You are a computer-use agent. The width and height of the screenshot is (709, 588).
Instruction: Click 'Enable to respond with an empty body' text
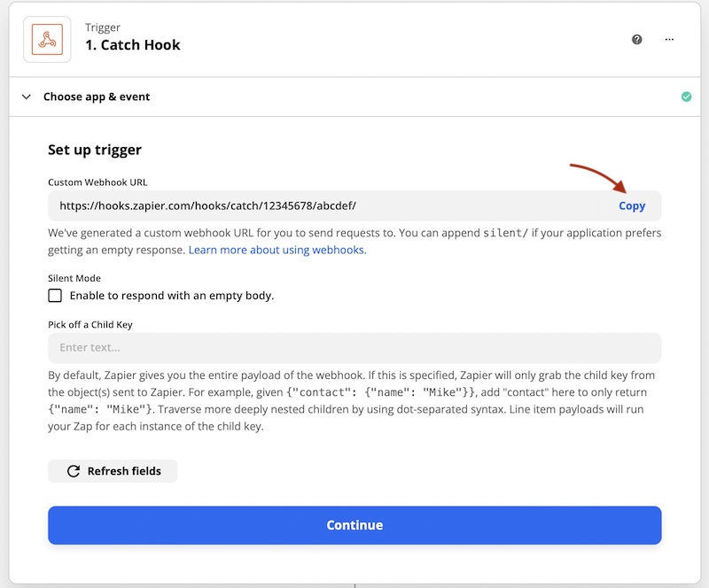point(172,296)
